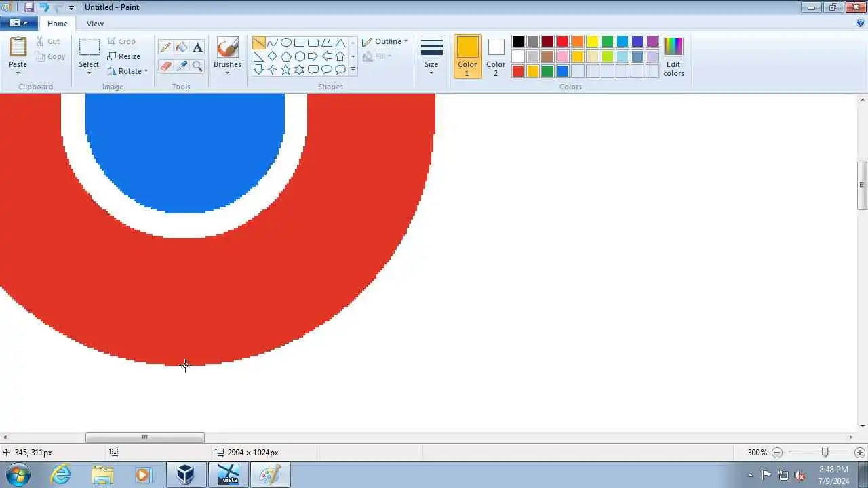Expand the full Shapes gallery
868x488 pixels.
coord(353,70)
